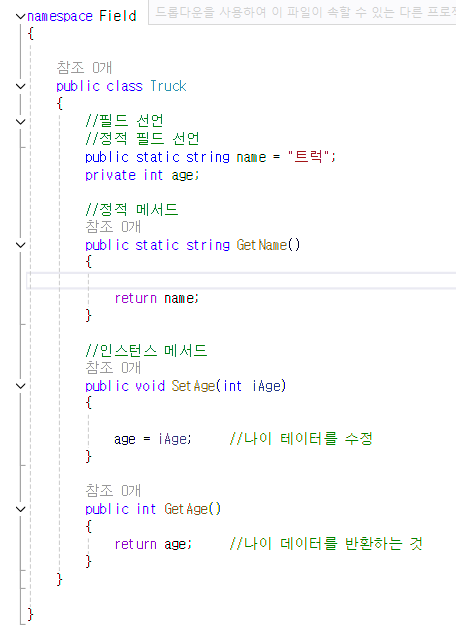The width and height of the screenshot is (456, 638).
Task: Collapse the SetAge method chevron
Action: tap(20, 386)
